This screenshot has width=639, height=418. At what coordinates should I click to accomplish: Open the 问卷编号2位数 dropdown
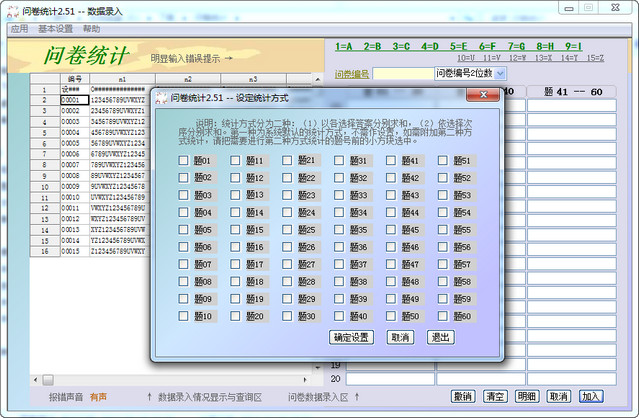(x=500, y=74)
